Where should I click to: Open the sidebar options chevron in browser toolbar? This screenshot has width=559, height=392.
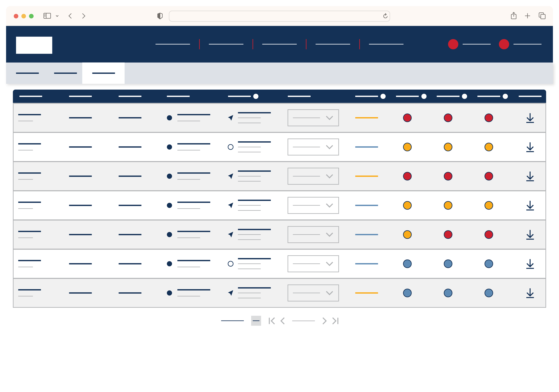(57, 16)
